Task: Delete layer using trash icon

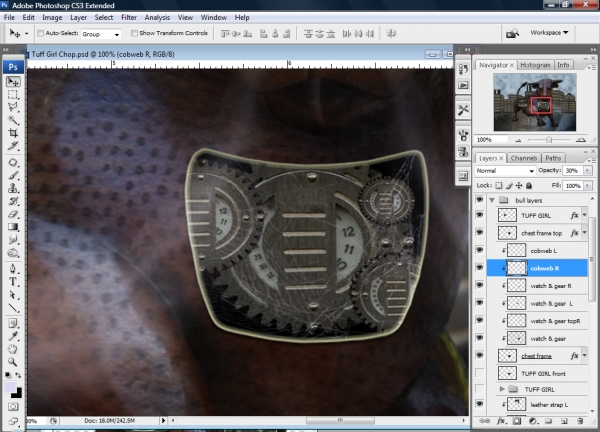Action: 580,421
